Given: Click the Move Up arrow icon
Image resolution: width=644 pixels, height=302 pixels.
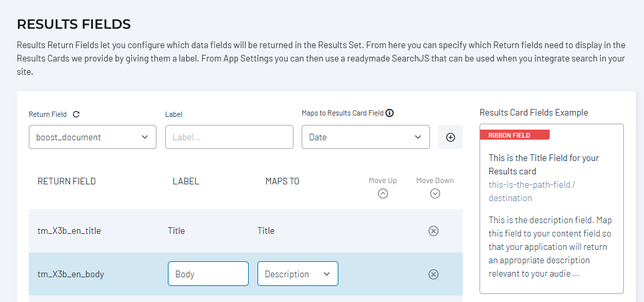Looking at the screenshot, I should (383, 193).
